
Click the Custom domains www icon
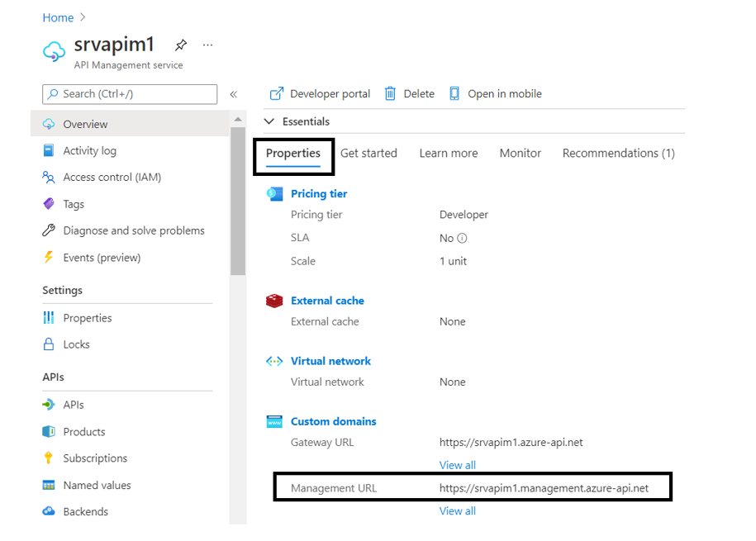(x=274, y=421)
